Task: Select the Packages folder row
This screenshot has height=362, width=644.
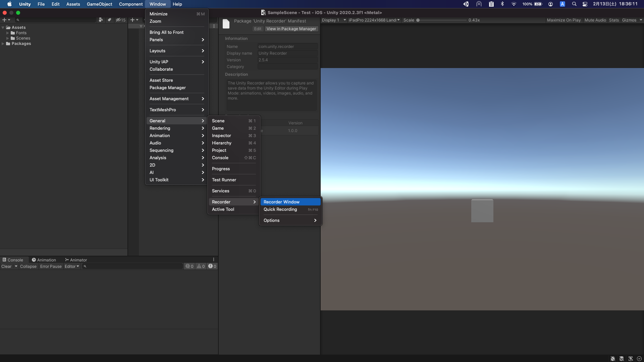Action: click(64, 44)
